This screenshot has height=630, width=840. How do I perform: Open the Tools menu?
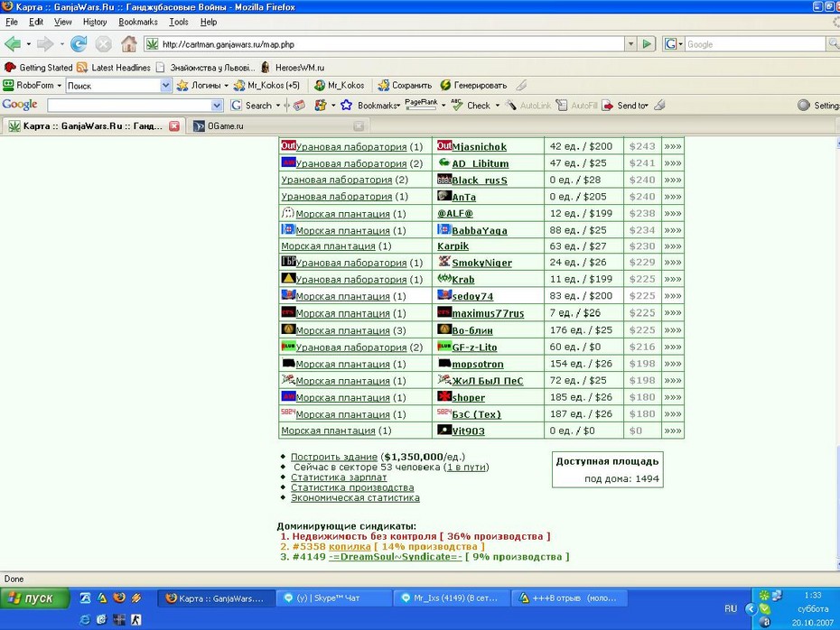tap(179, 22)
